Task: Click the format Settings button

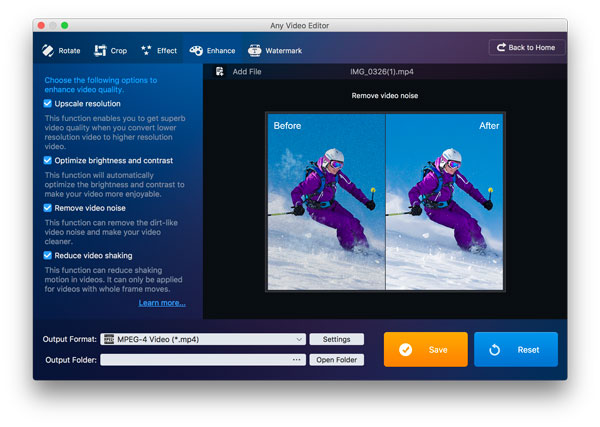Action: [x=336, y=339]
